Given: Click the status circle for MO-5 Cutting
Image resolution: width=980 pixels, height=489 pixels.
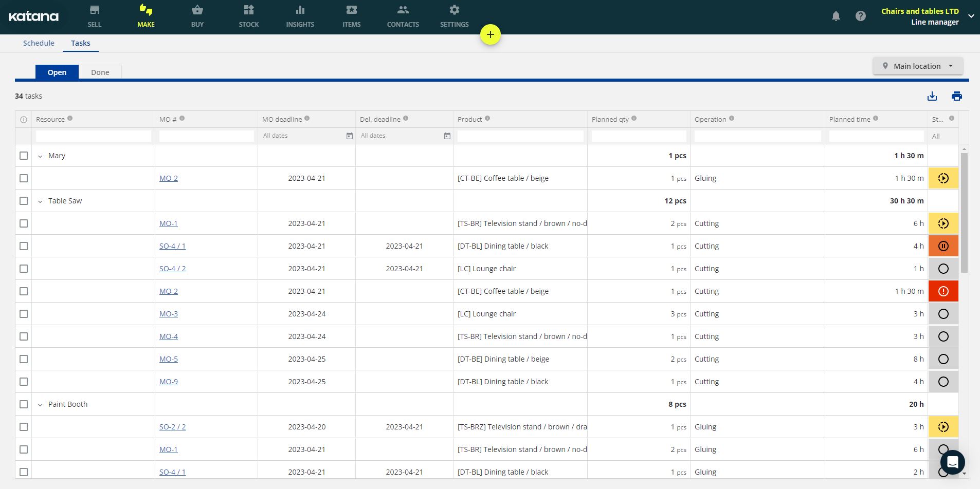Looking at the screenshot, I should [x=943, y=359].
